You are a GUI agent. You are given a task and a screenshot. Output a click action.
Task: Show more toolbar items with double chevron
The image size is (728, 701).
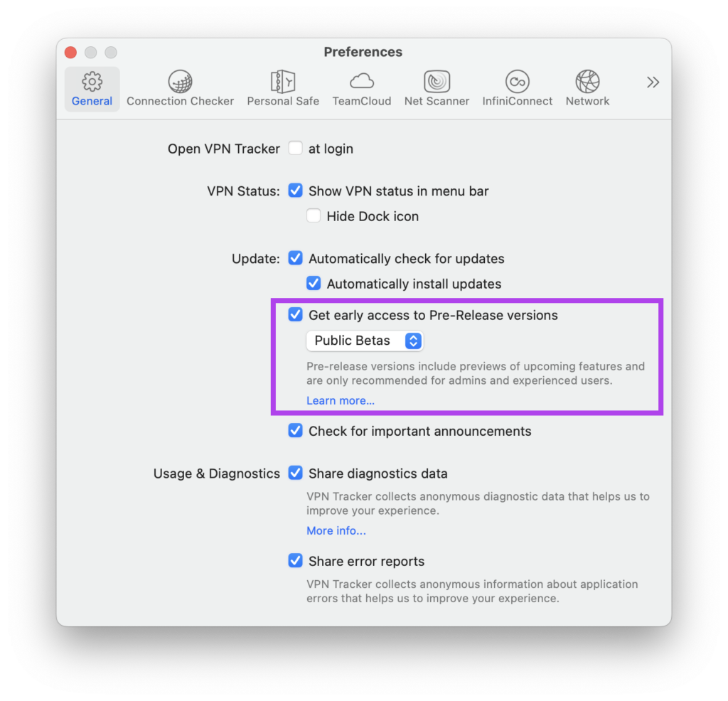pos(653,82)
